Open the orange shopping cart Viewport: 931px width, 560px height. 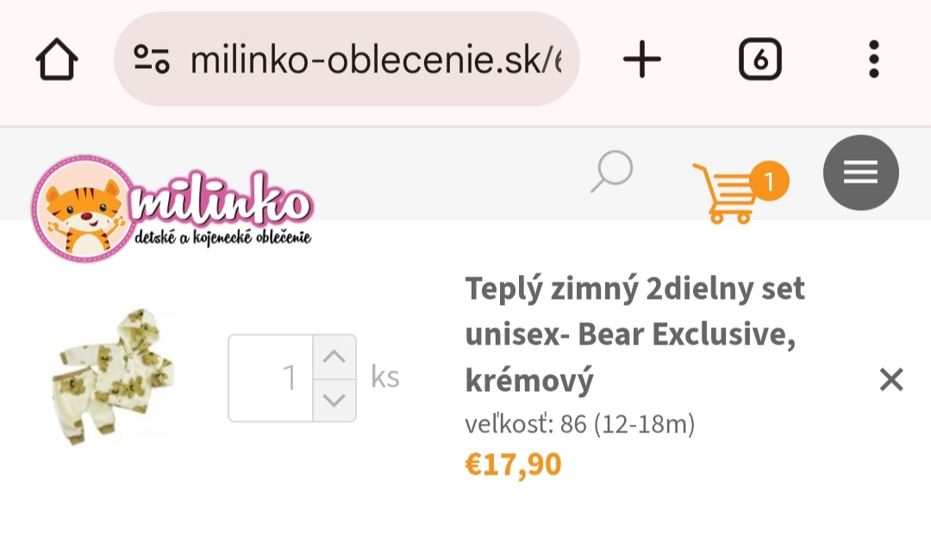click(x=726, y=193)
